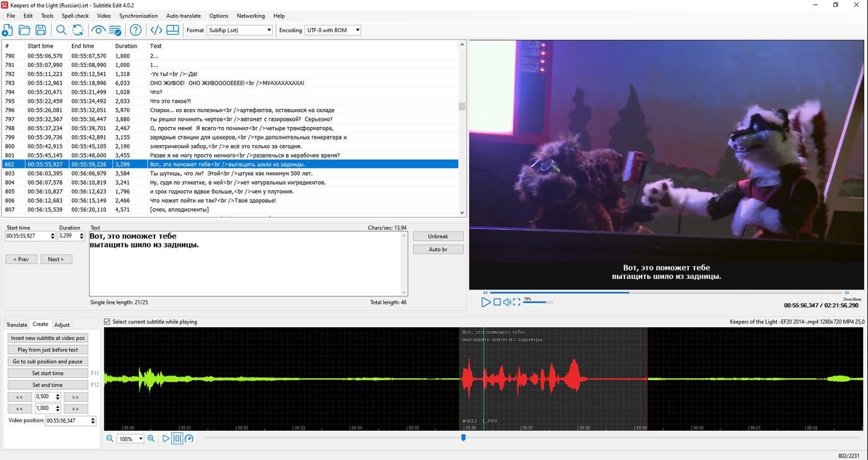Expand the Format SubRip dropdown
Image resolution: width=868 pixels, height=460 pixels.
[239, 30]
